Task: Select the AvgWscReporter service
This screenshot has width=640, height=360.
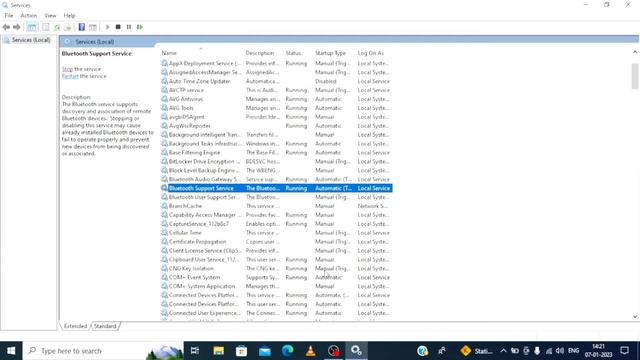Action: pos(276,126)
